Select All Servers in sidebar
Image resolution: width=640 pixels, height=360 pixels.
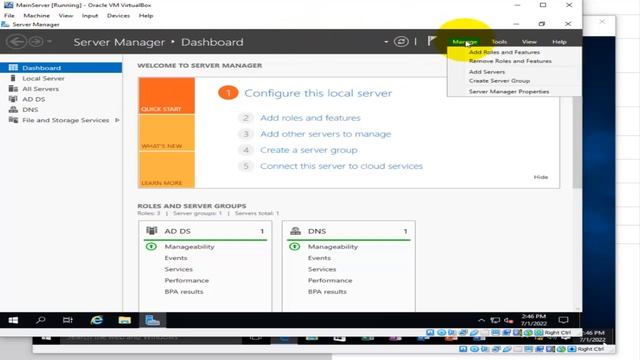click(x=40, y=89)
